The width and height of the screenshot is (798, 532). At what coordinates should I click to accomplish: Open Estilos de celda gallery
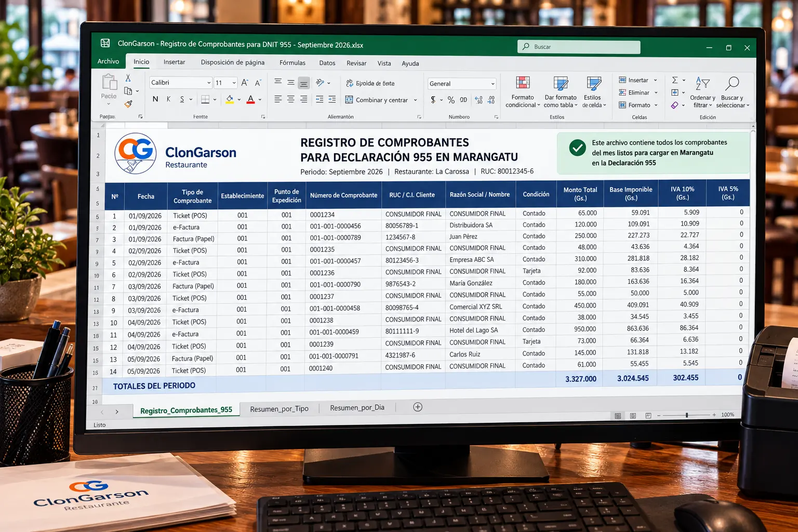(x=594, y=92)
